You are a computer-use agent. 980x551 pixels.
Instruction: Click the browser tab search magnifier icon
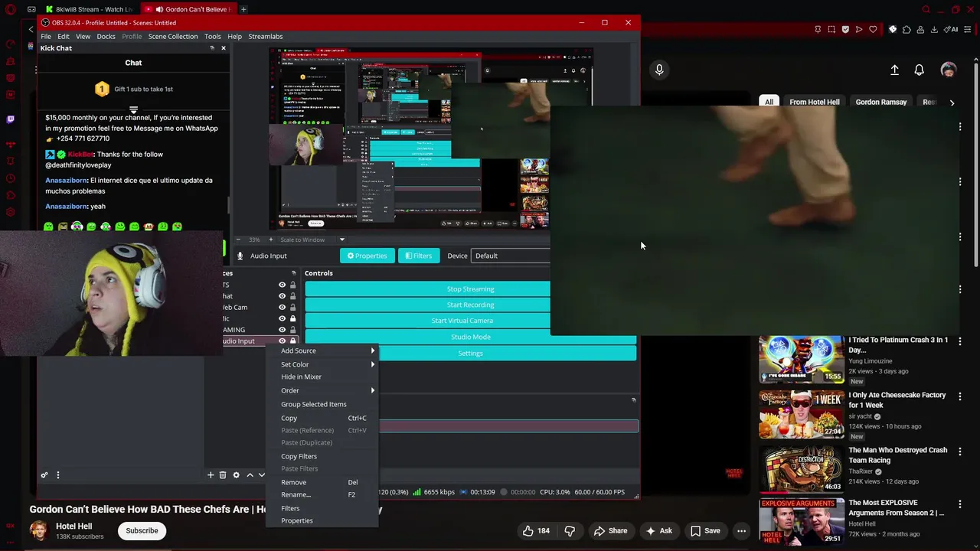[x=926, y=9]
